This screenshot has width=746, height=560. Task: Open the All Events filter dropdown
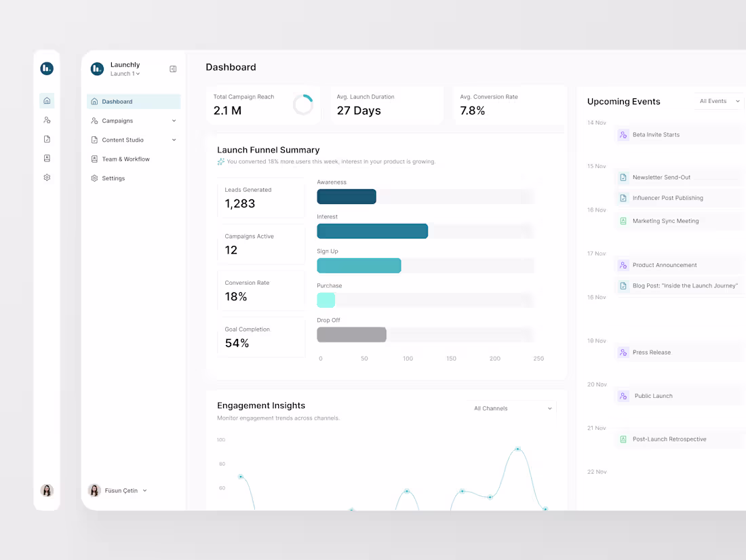coord(718,100)
